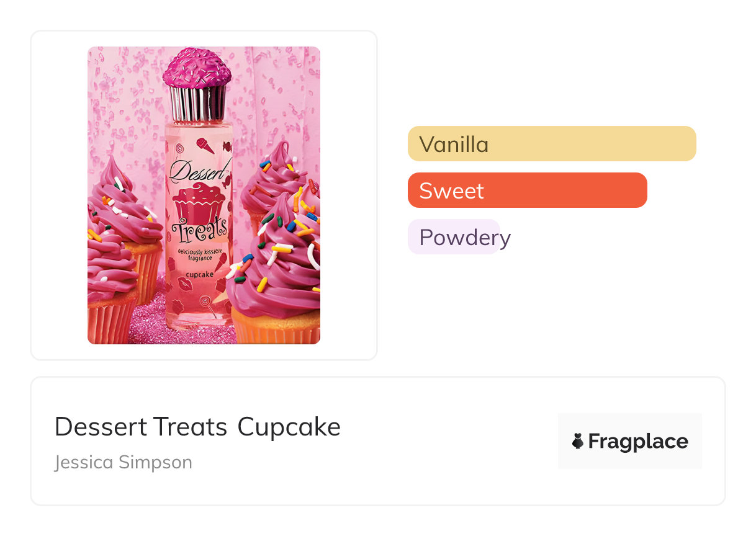Click the 'Treats' lettering on the bottle
Viewport: 756px width, 536px height.
click(199, 233)
